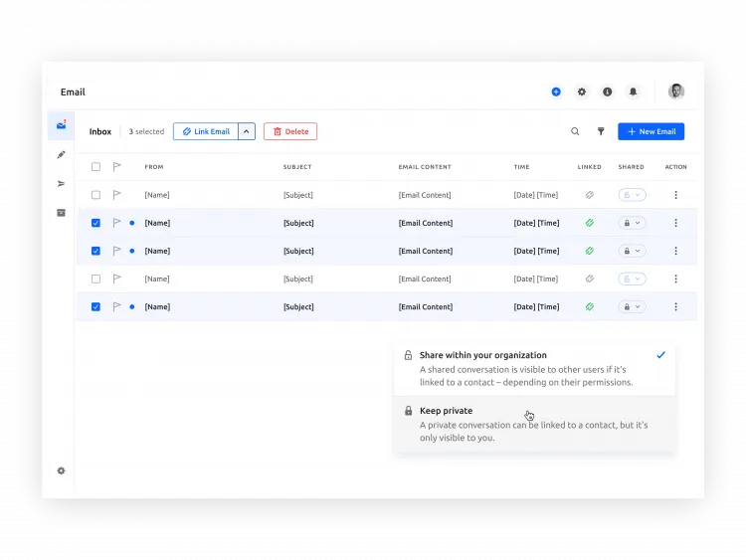Click the blue plus icon in header

tap(556, 92)
